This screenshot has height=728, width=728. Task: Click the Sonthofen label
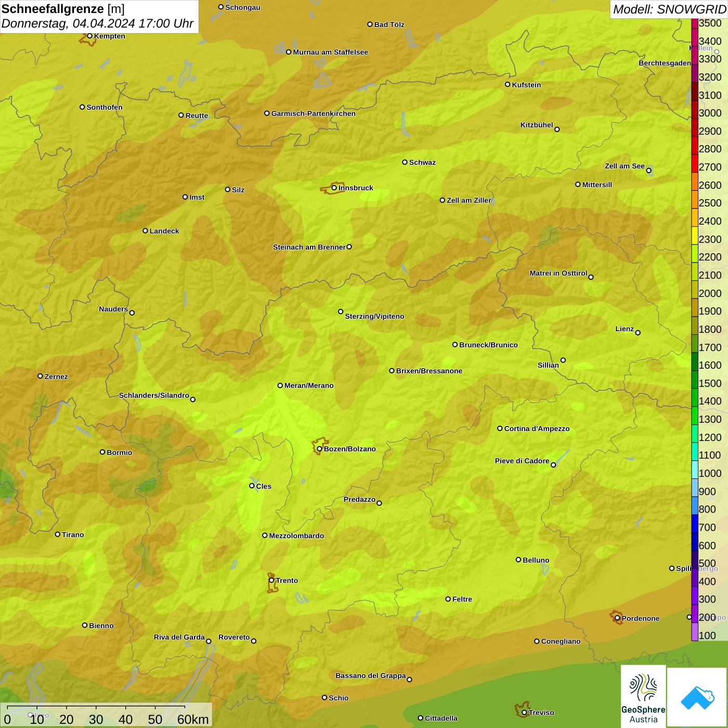coord(105,107)
